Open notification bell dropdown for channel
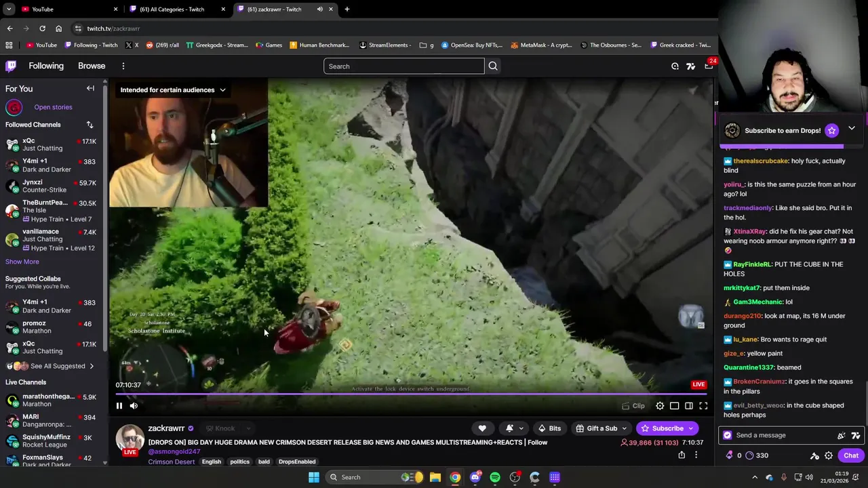 click(x=513, y=428)
